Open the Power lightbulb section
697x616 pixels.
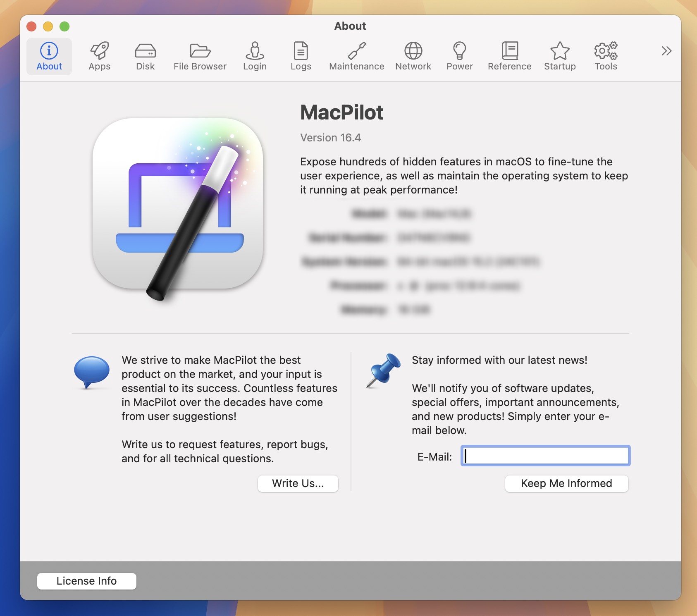[460, 57]
